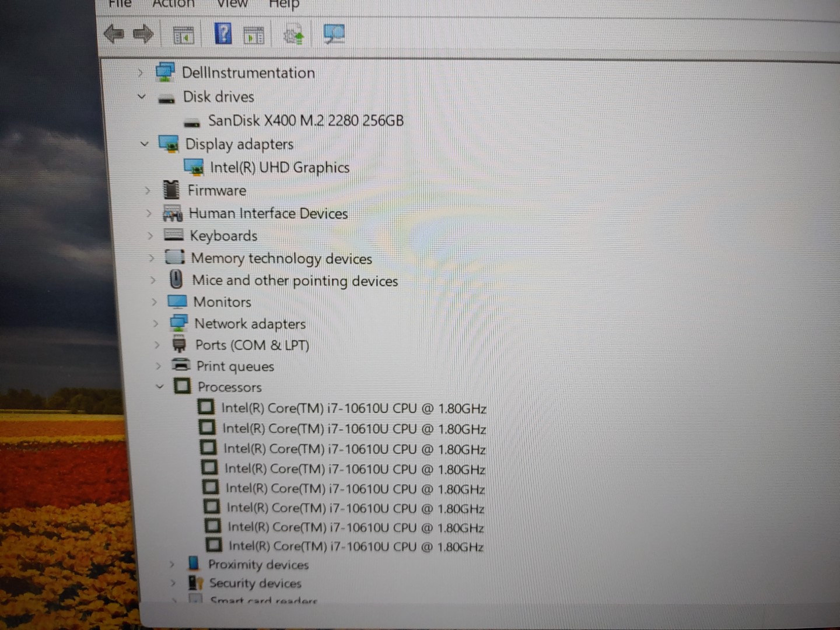Collapse the Display adapters node
The image size is (840, 630).
click(145, 143)
